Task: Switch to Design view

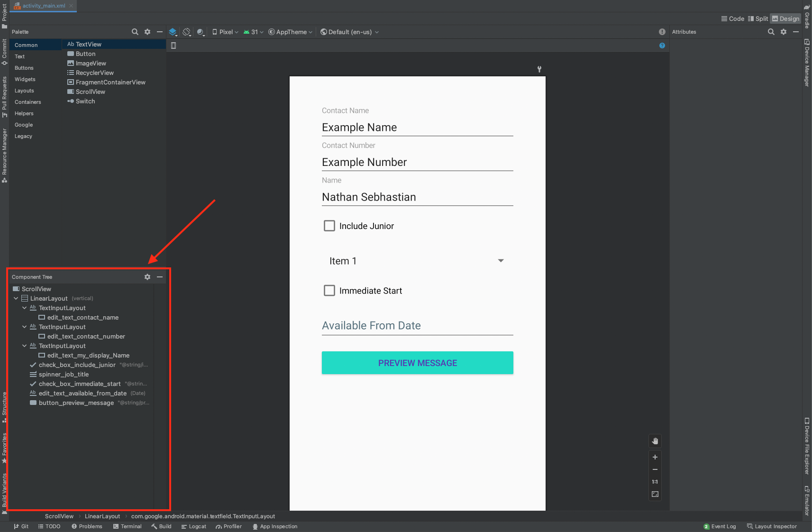Action: click(785, 18)
